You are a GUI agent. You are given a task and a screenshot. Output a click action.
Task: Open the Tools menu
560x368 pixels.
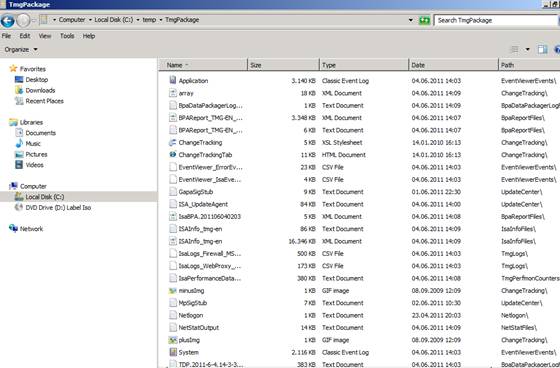[x=67, y=36]
